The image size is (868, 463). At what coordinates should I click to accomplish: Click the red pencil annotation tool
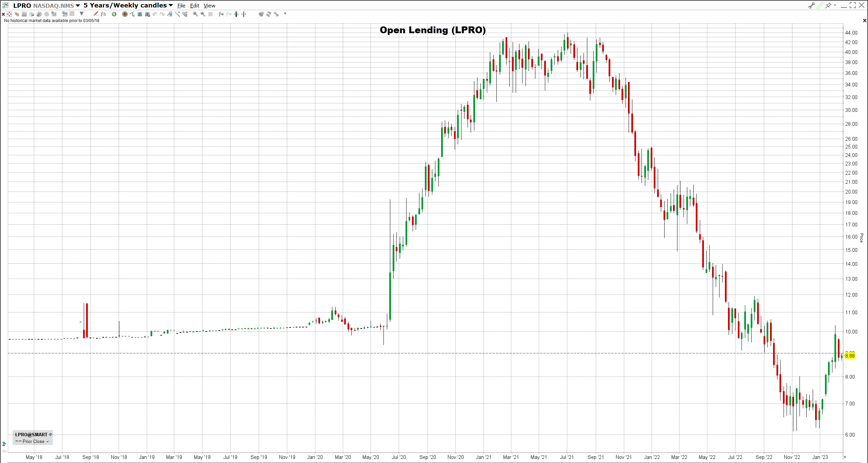pyautogui.click(x=96, y=14)
